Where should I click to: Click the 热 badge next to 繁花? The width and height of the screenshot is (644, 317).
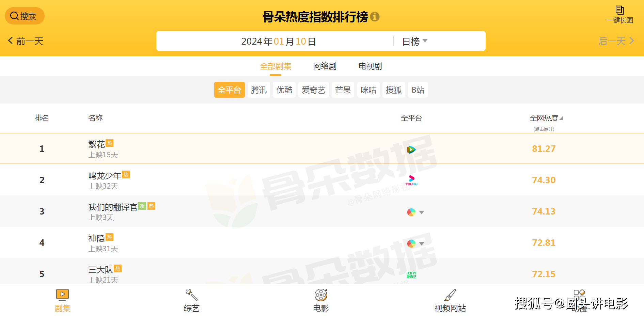pyautogui.click(x=110, y=143)
